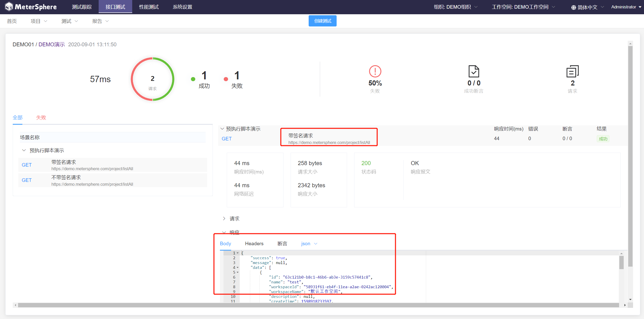The width and height of the screenshot is (644, 319).
Task: Switch to the Headers response tab
Action: tap(254, 244)
